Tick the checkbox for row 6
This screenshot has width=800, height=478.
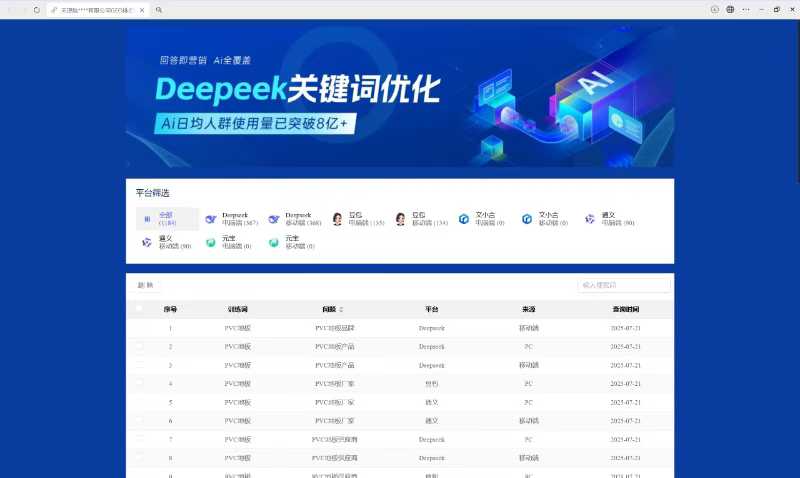pyautogui.click(x=139, y=421)
